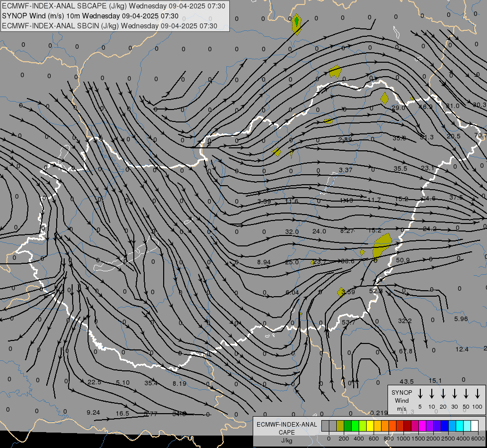
Task: Click the 3.37 grid value on the map
Action: [x=346, y=170]
